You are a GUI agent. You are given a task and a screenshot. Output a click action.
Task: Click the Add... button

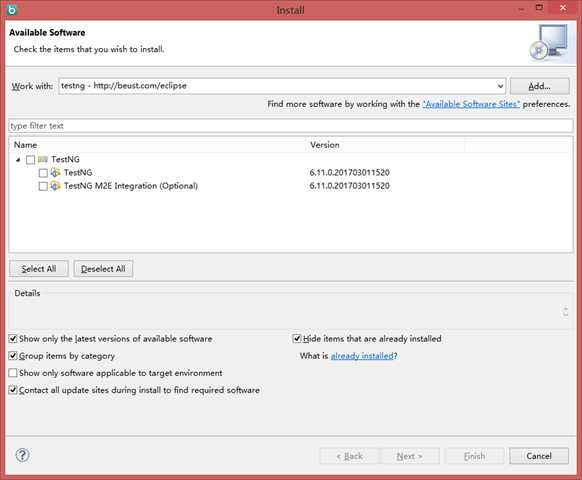pos(539,86)
